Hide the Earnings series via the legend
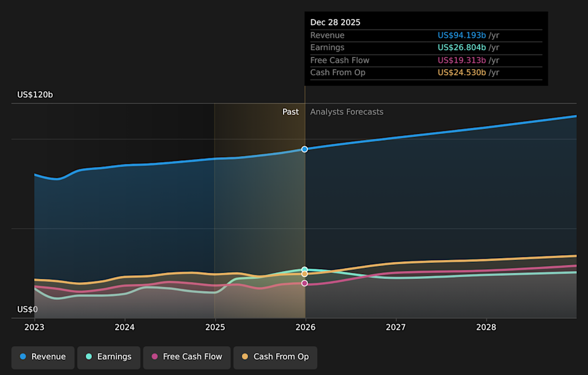 click(x=108, y=357)
